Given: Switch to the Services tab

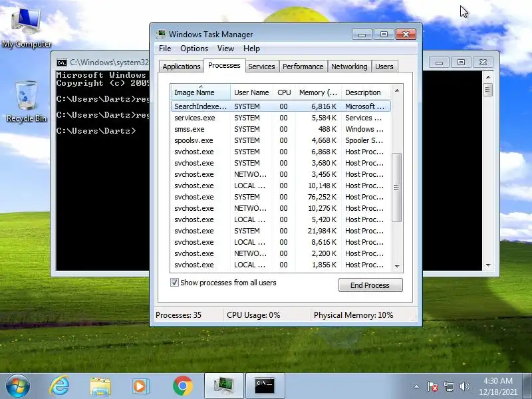Looking at the screenshot, I should [261, 66].
